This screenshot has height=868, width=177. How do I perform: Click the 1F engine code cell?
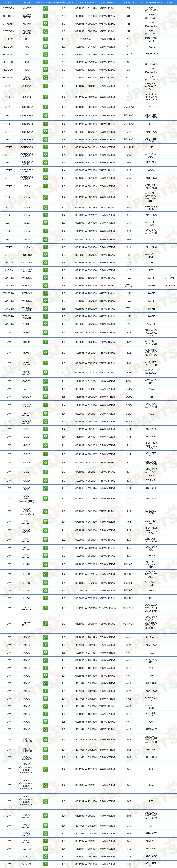tap(151, 147)
